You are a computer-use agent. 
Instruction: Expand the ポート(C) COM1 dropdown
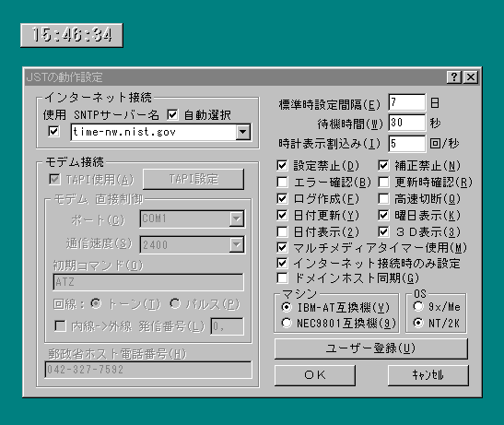coord(237,218)
